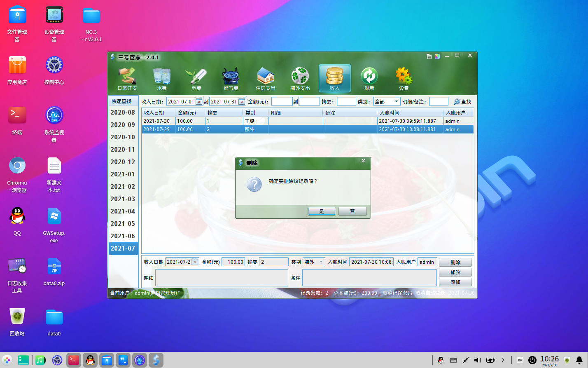Open the 电费 electricity bill section
588x368 pixels.
click(196, 79)
